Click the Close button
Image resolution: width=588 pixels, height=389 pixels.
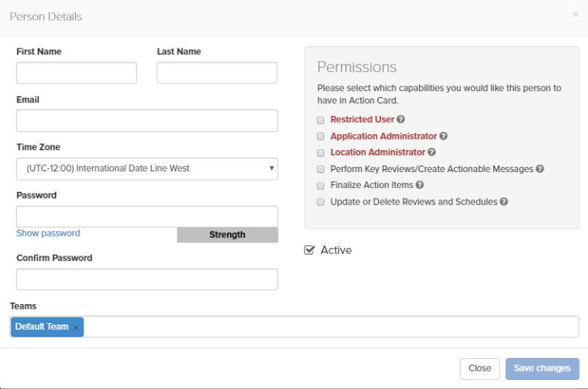[480, 369]
